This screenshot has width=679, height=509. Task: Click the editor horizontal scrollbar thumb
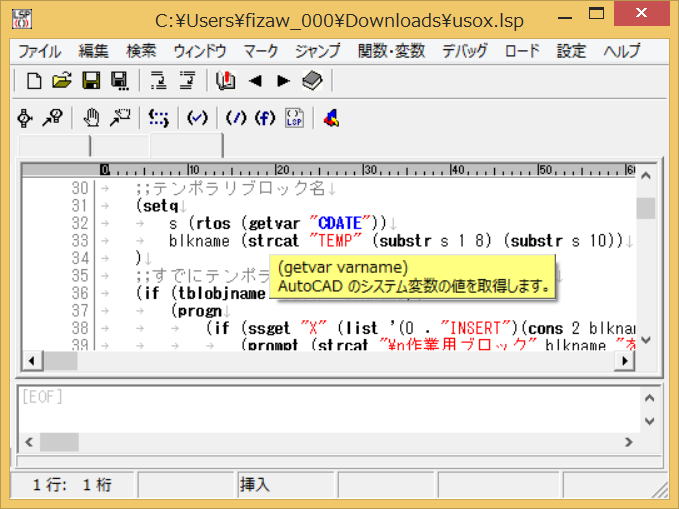click(x=61, y=360)
